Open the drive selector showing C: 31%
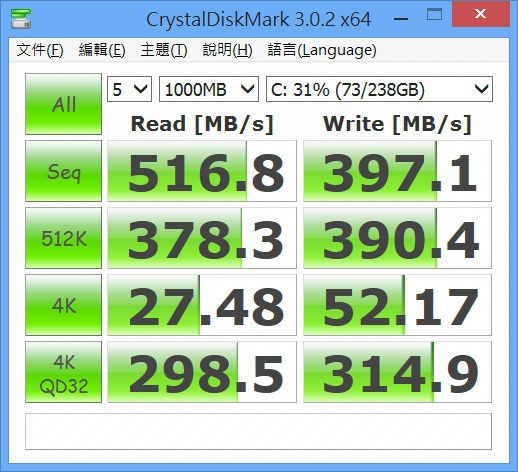 pyautogui.click(x=379, y=89)
